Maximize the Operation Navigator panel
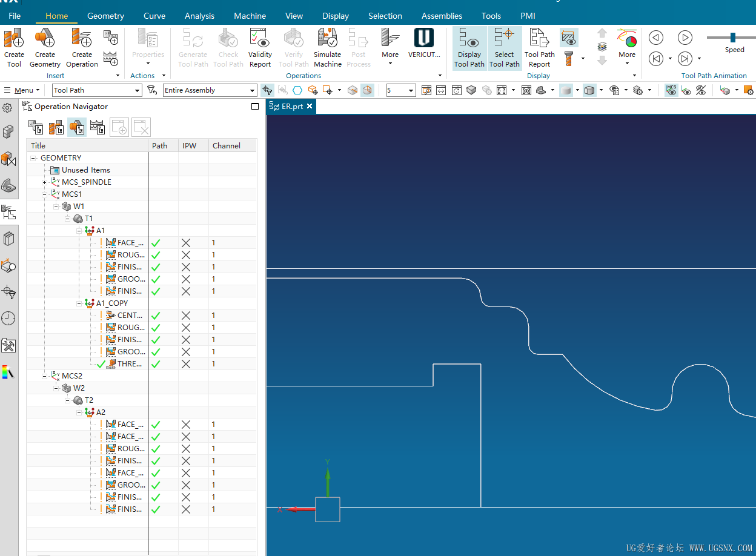This screenshot has width=756, height=556. pyautogui.click(x=255, y=107)
